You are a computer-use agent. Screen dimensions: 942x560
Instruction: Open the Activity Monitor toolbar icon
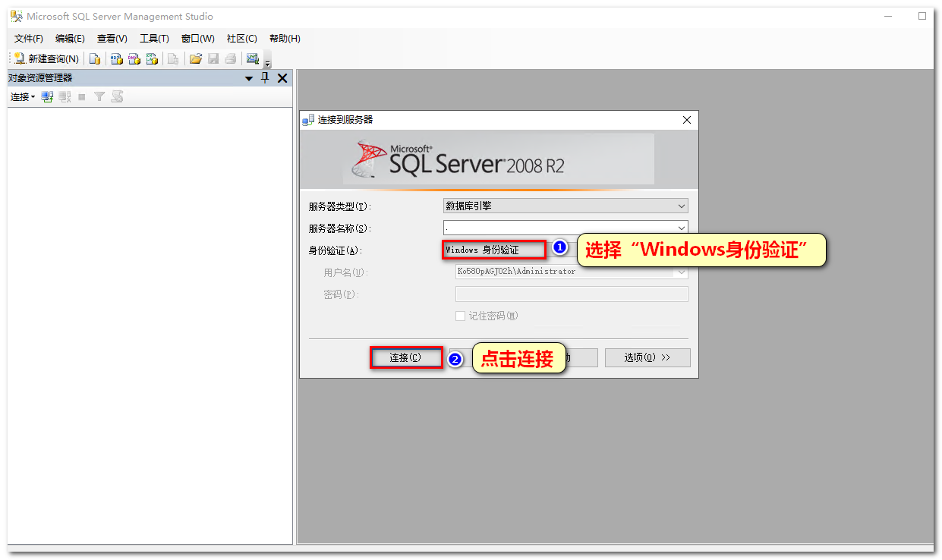[252, 58]
